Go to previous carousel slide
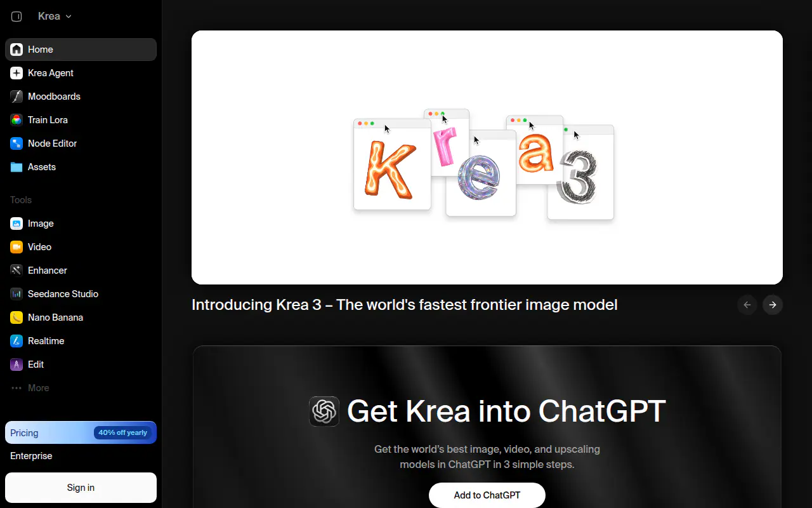The height and width of the screenshot is (508, 812). pos(747,305)
